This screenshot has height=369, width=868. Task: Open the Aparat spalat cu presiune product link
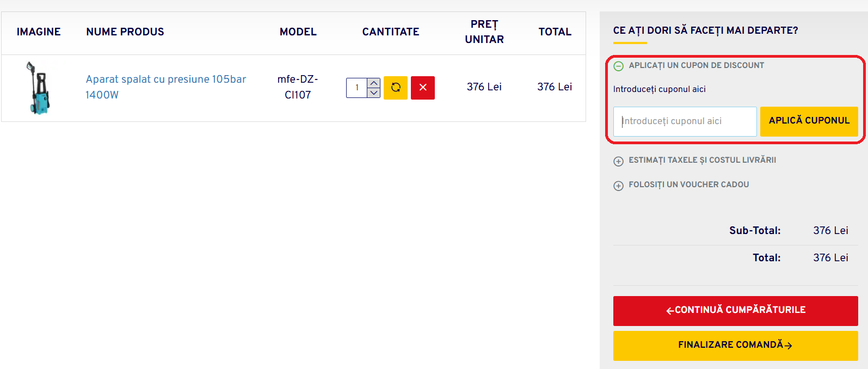[x=165, y=87]
